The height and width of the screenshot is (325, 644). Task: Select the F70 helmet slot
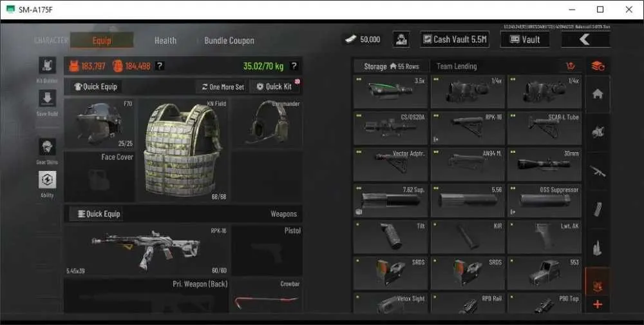pos(99,124)
